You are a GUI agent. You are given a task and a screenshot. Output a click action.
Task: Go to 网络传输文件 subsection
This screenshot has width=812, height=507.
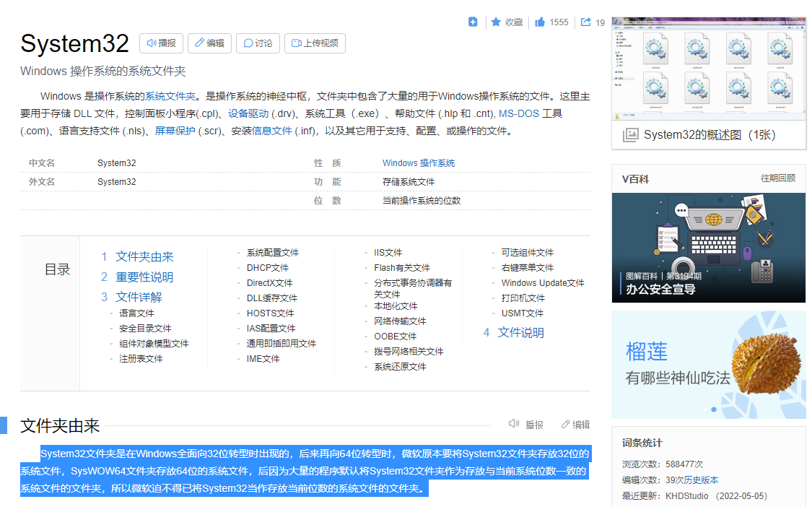click(x=400, y=321)
